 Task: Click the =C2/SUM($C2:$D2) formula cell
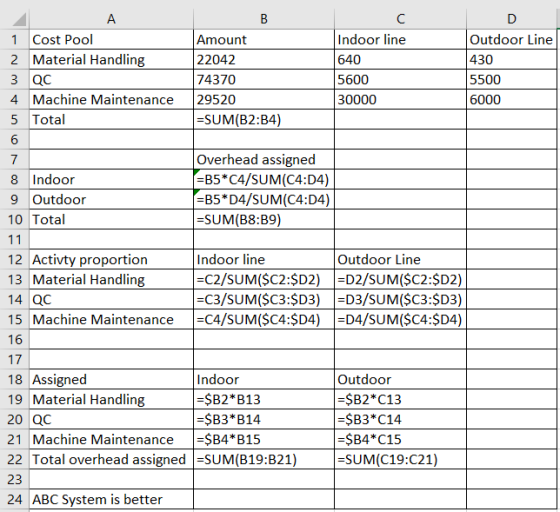coord(264,279)
